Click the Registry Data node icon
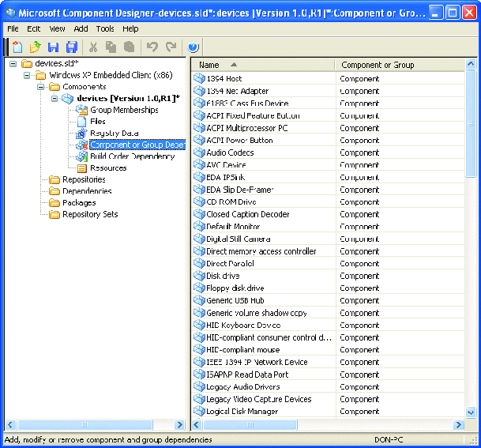 click(81, 134)
